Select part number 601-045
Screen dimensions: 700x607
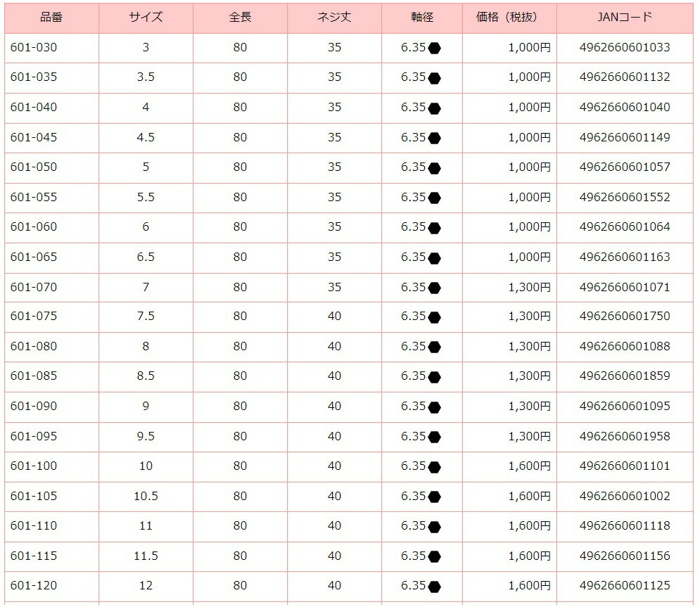pos(34,137)
